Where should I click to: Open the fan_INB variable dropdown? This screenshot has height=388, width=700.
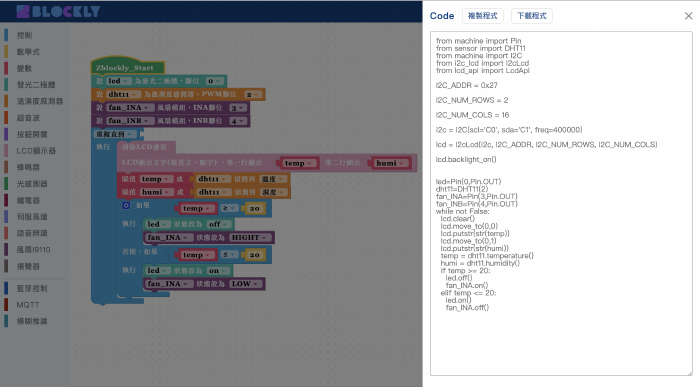coord(129,121)
